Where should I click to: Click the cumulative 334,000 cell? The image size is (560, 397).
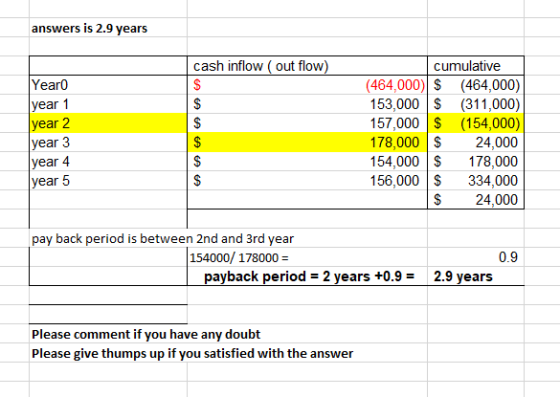[x=476, y=181]
